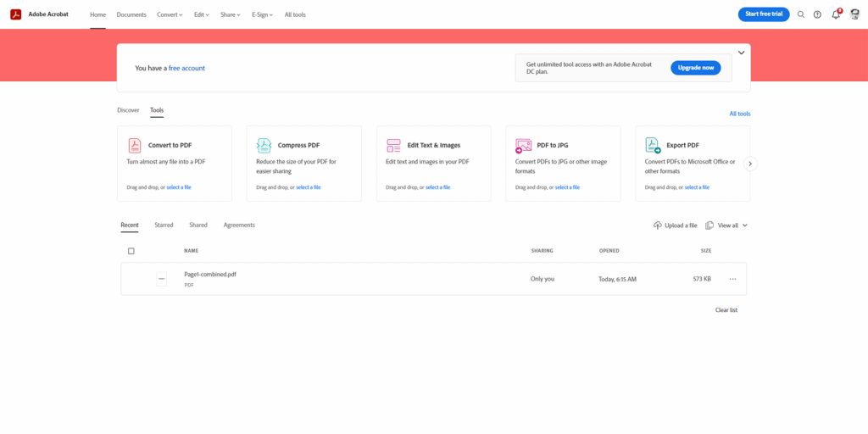The width and height of the screenshot is (868, 434).
Task: Click the Upload a file cloud icon
Action: [658, 225]
